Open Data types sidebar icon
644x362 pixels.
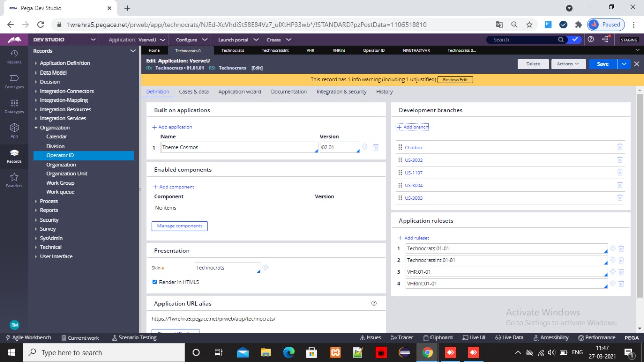point(14,106)
